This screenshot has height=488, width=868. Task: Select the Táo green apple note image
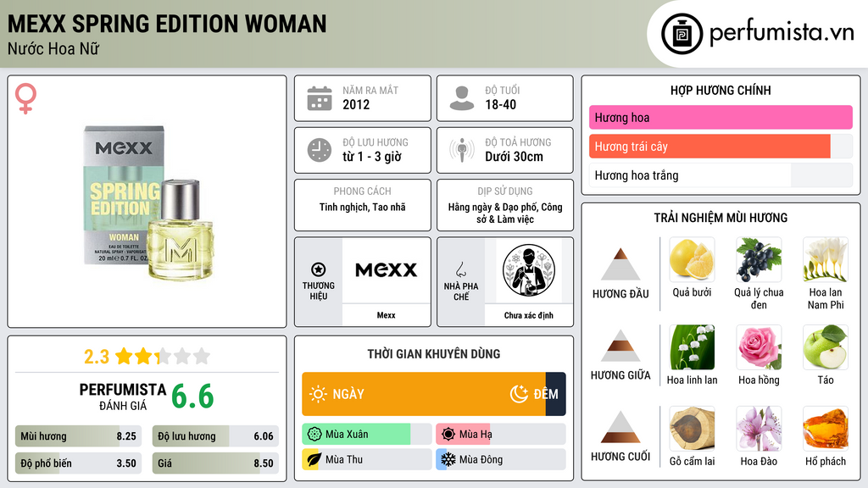coord(826,347)
